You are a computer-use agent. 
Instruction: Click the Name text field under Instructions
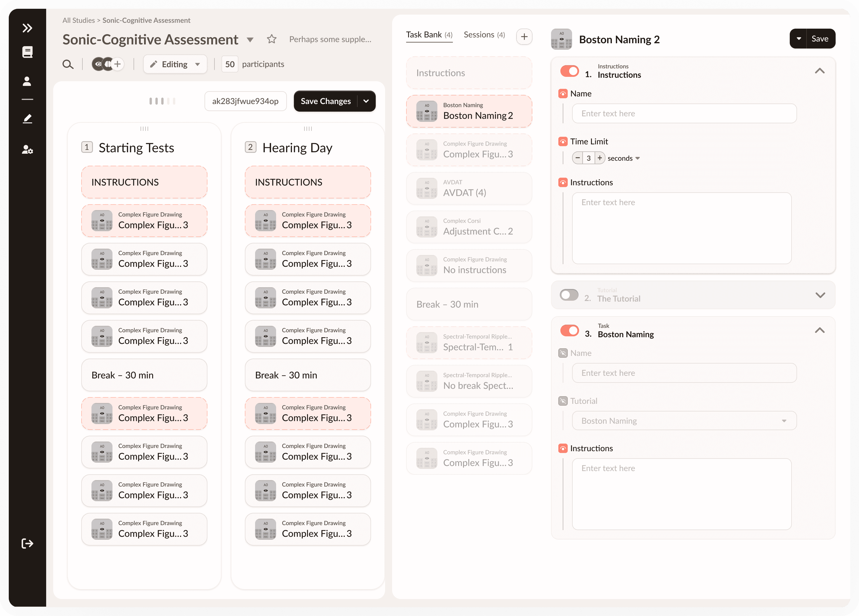coord(684,113)
